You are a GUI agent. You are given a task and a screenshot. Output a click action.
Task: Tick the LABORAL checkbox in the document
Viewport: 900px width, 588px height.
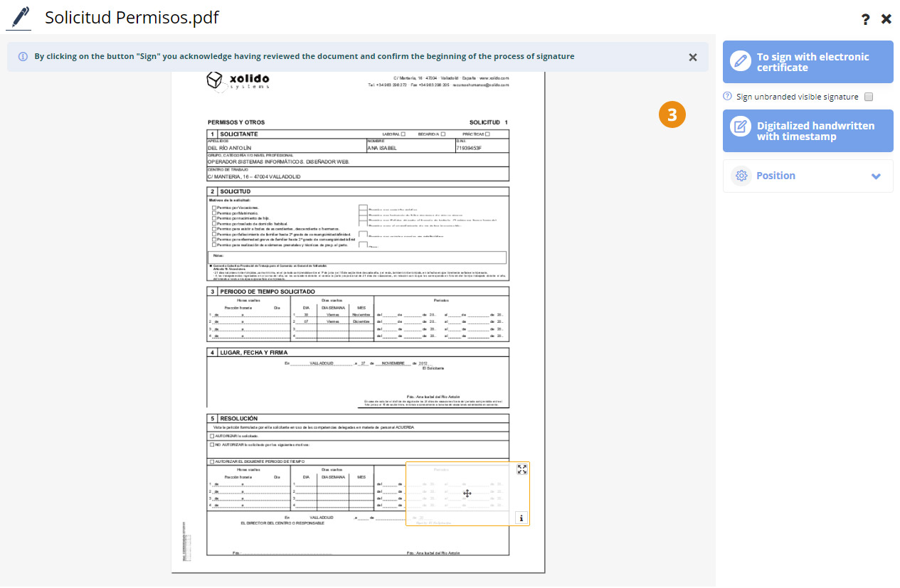coord(403,134)
